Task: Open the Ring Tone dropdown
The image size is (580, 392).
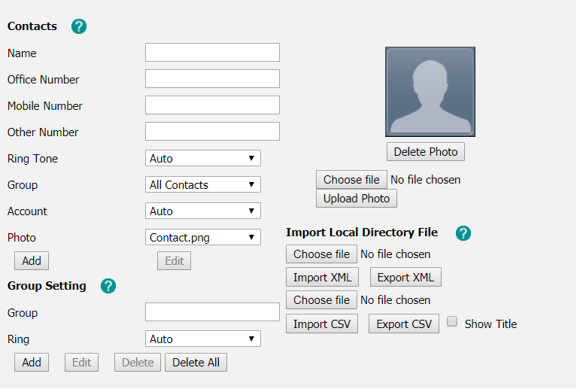Action: (202, 159)
